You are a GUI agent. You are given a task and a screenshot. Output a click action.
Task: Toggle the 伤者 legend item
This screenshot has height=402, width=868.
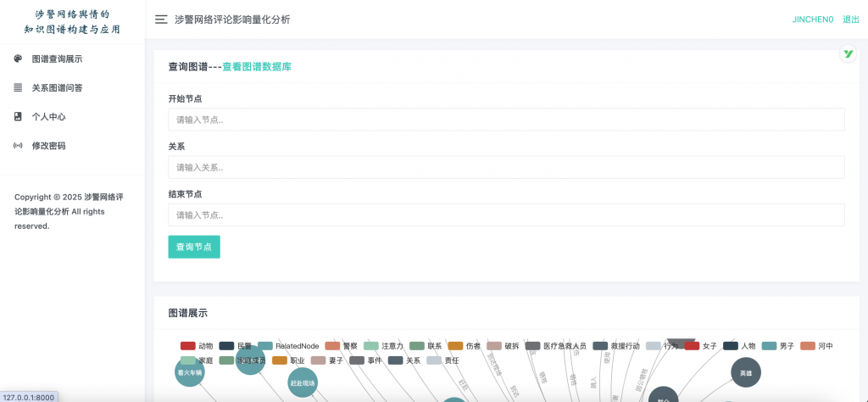(465, 346)
